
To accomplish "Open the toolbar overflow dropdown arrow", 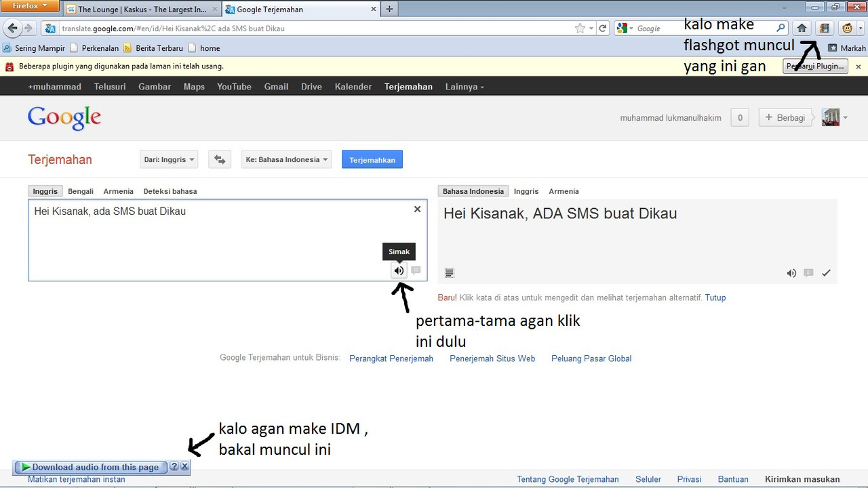I will (x=861, y=28).
